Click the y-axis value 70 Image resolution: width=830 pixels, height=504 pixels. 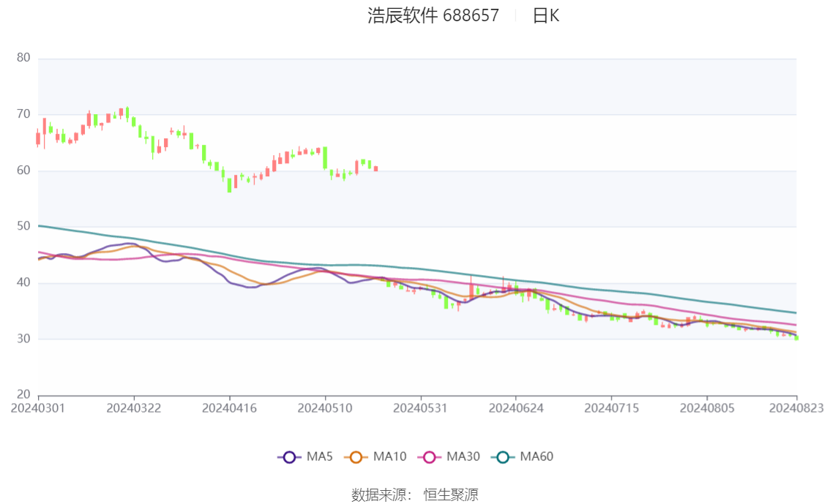[23, 114]
